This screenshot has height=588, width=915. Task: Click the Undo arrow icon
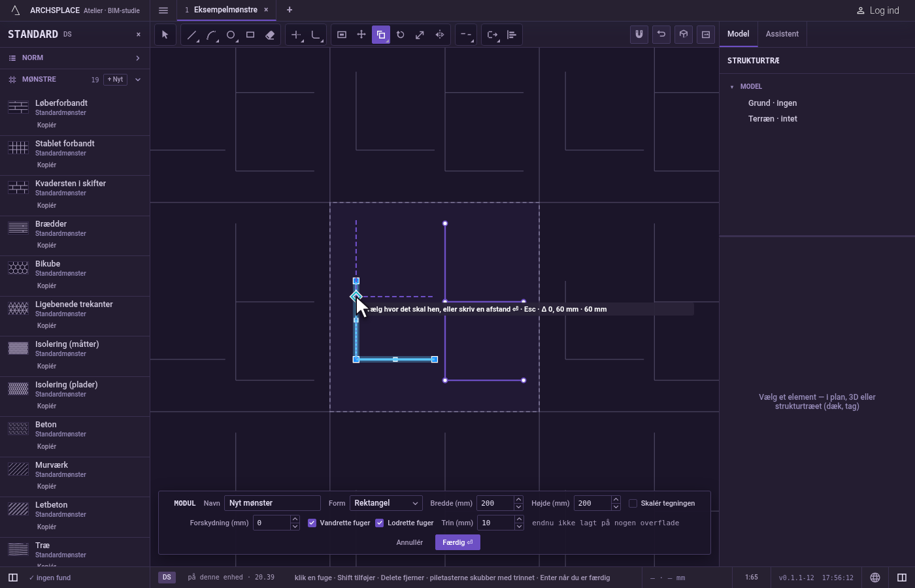pos(661,35)
